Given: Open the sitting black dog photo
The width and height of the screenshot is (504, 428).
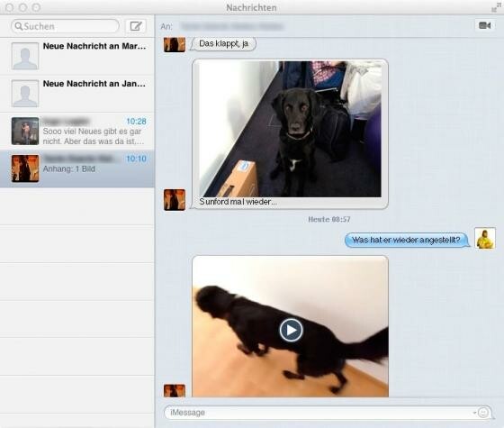Looking at the screenshot, I should tap(290, 129).
